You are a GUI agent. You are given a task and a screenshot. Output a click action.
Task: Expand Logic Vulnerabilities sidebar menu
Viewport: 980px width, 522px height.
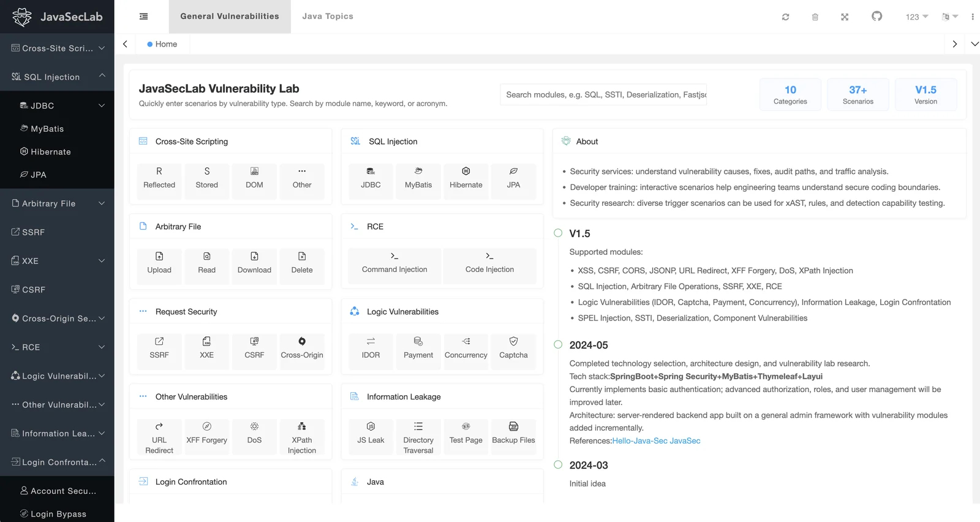pos(57,376)
